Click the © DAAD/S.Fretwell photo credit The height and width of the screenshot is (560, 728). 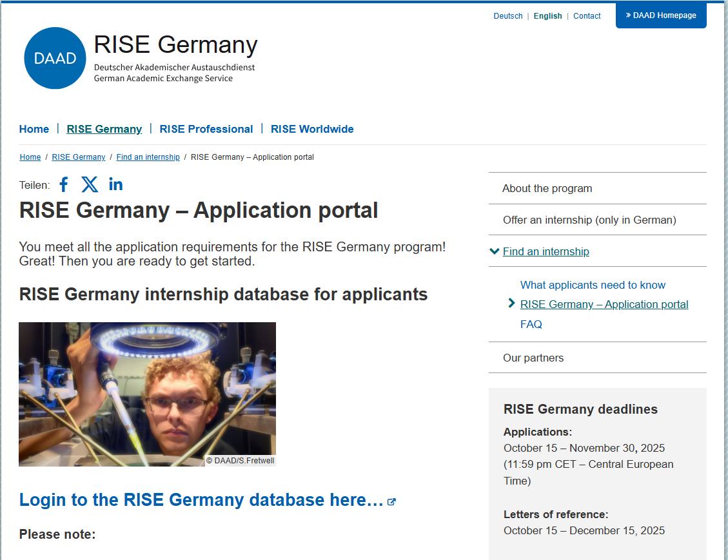(240, 461)
